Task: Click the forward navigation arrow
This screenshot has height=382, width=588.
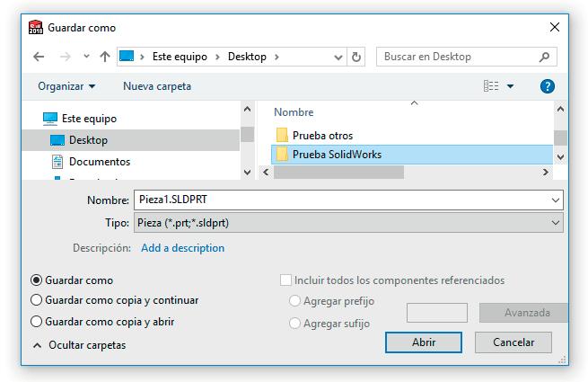Action: tap(66, 57)
